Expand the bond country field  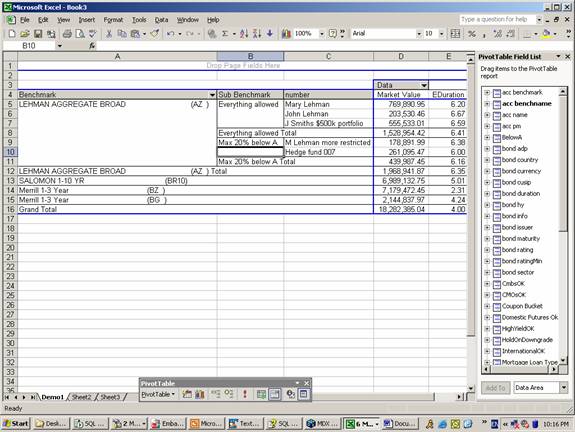[487, 160]
